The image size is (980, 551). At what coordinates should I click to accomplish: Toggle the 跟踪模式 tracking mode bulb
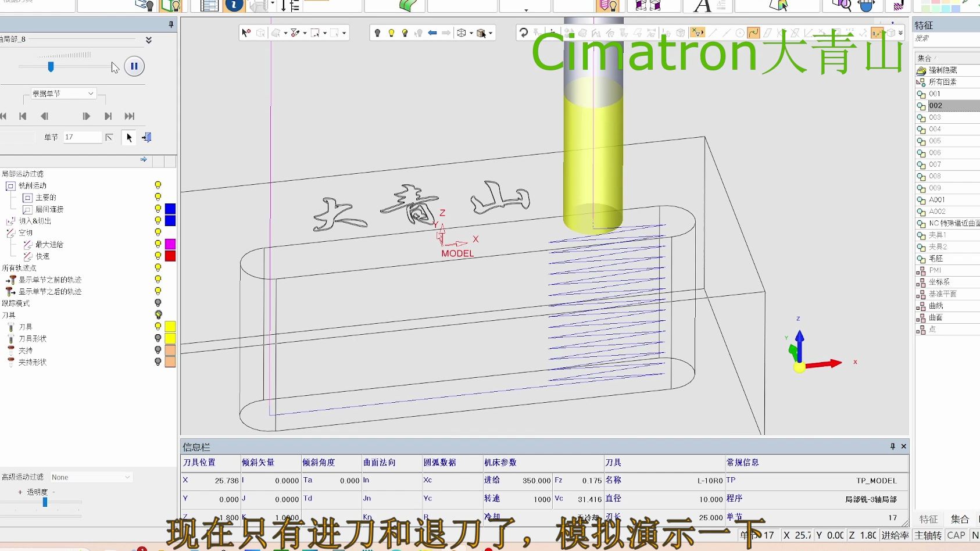point(158,303)
